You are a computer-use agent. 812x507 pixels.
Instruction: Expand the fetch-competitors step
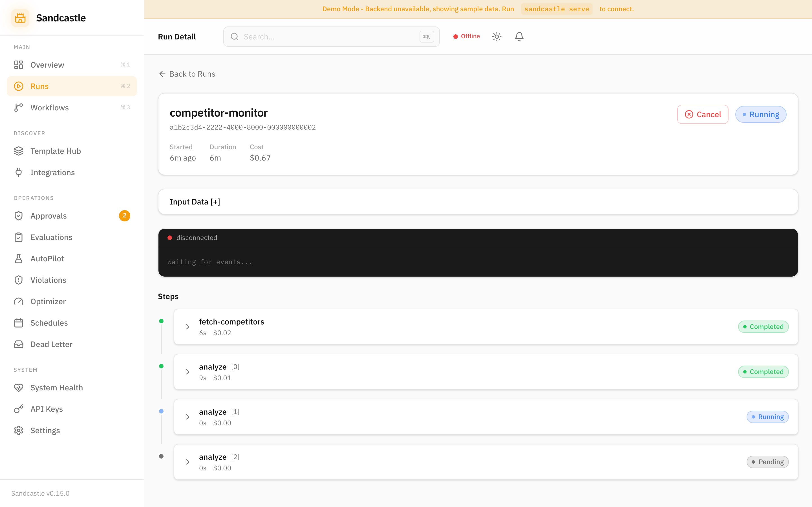187,327
